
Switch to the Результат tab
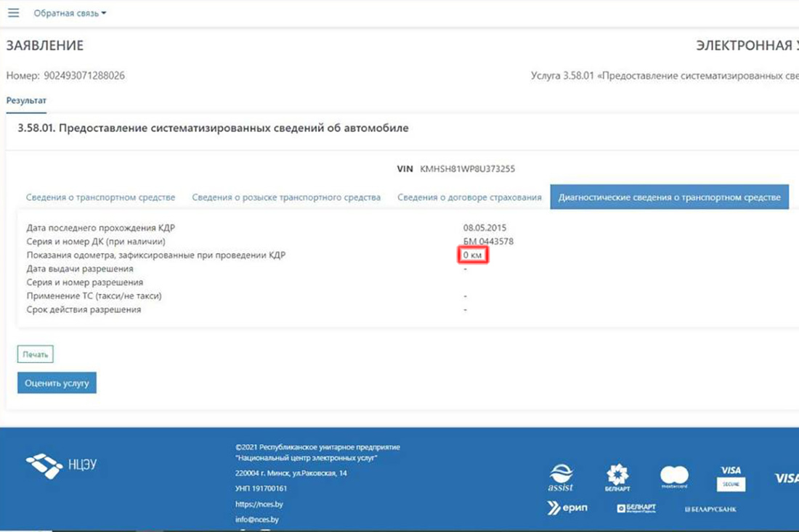(x=26, y=101)
